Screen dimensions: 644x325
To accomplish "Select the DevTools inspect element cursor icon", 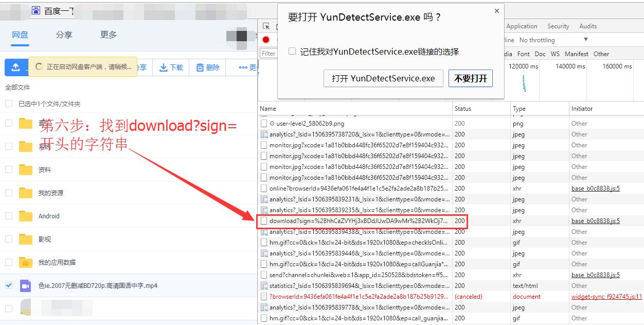I will pyautogui.click(x=266, y=26).
